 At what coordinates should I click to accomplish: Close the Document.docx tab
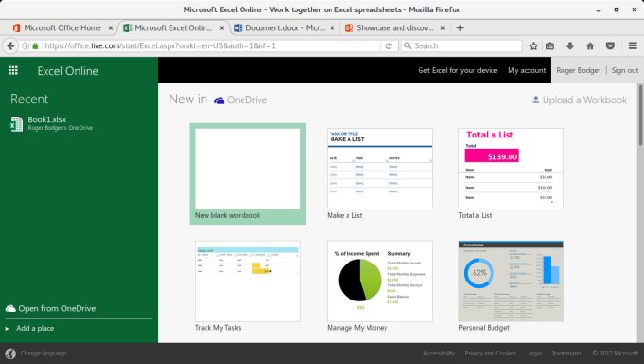(x=331, y=28)
